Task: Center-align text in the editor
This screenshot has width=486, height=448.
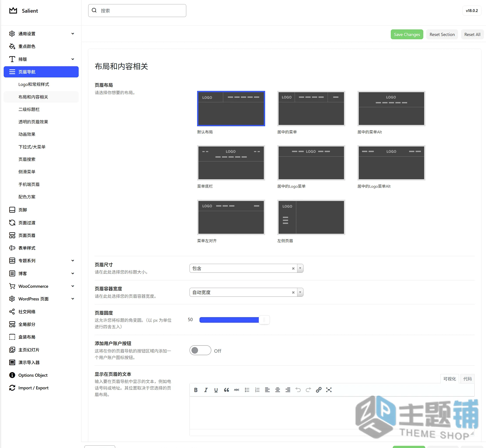Action: click(277, 390)
